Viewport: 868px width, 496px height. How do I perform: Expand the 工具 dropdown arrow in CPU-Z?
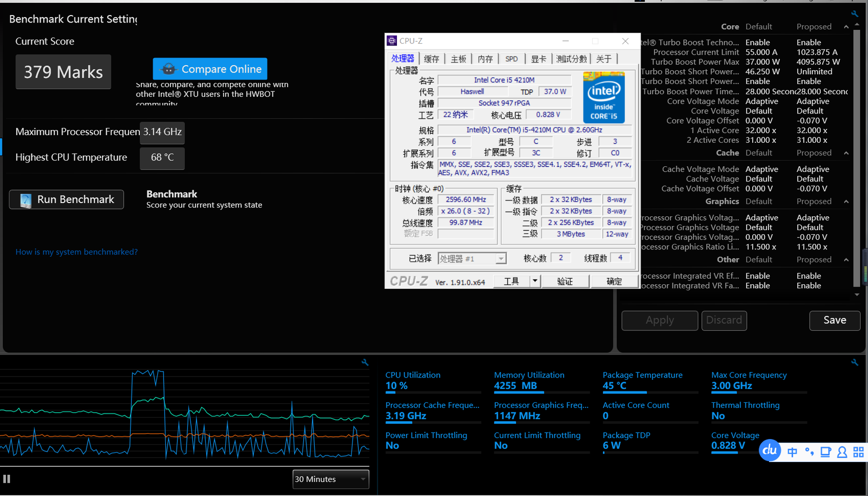pyautogui.click(x=535, y=281)
